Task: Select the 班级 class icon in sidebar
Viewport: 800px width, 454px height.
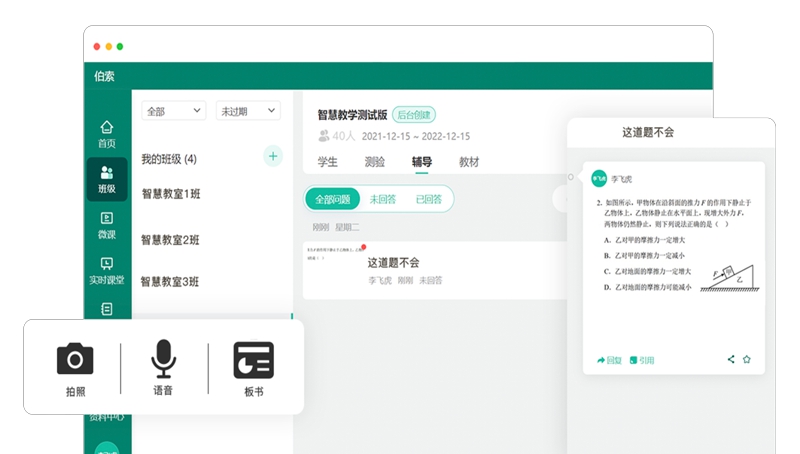Action: tap(107, 179)
